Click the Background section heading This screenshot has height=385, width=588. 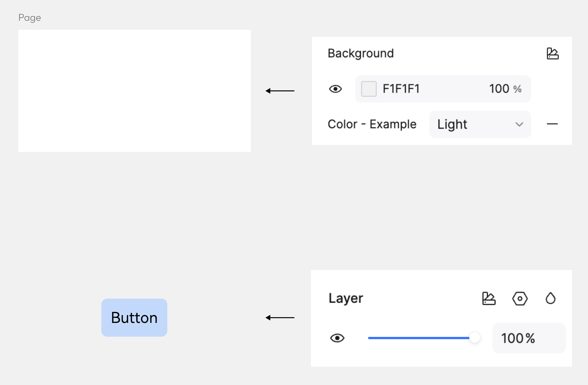click(361, 54)
